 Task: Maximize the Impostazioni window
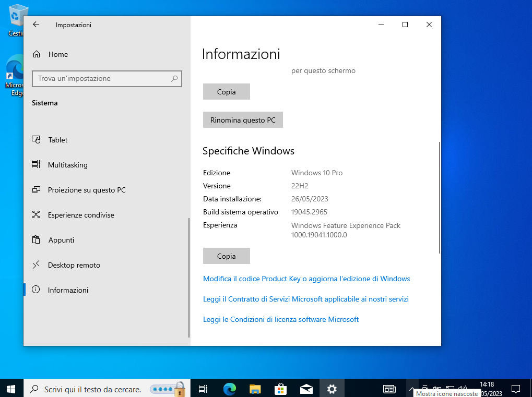[x=405, y=25]
